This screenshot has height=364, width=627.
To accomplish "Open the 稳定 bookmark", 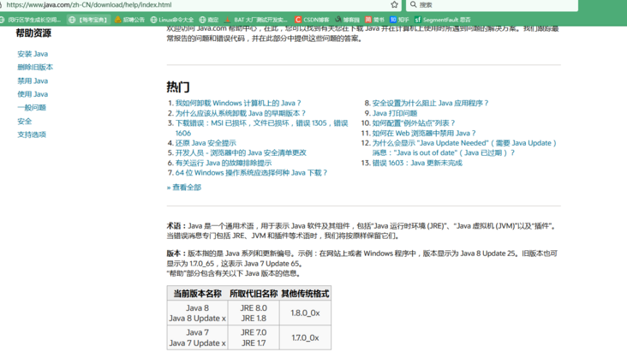I will tap(209, 20).
